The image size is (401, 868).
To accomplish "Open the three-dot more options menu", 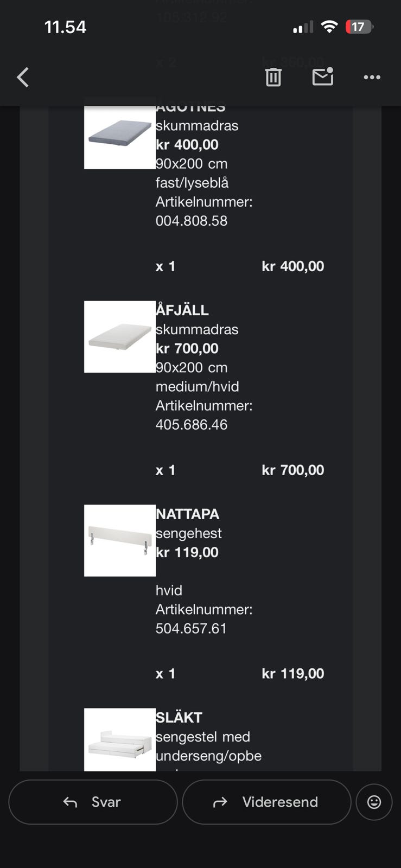I will pyautogui.click(x=372, y=78).
